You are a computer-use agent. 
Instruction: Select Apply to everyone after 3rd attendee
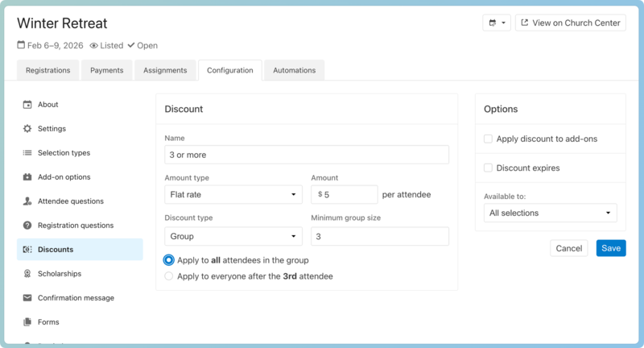(x=169, y=276)
